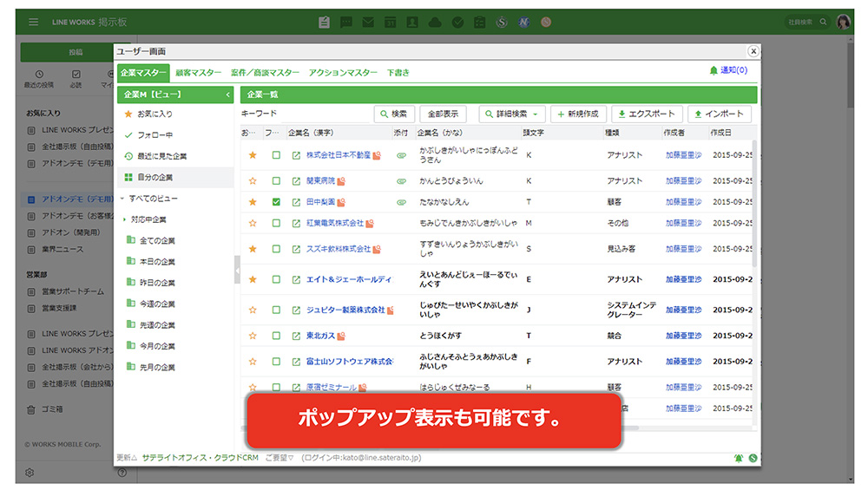Switch to the 顧客マスター tab
The image size is (868, 490).
(198, 73)
